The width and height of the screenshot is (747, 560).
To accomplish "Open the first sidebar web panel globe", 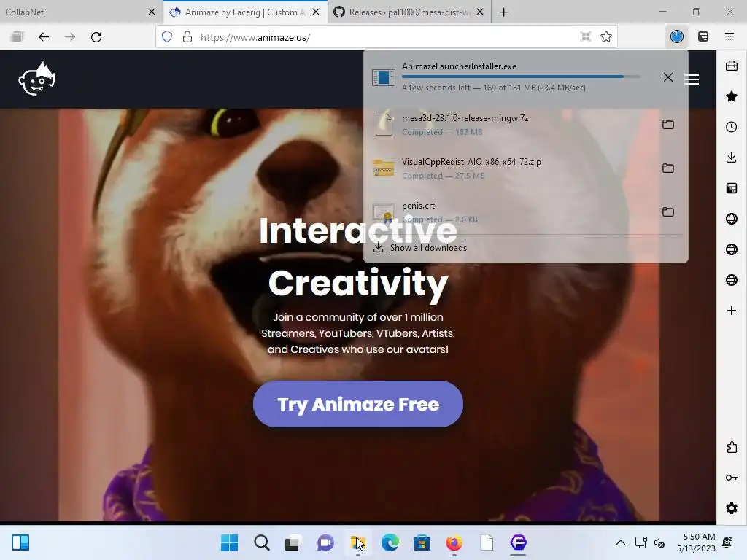I will 731,219.
